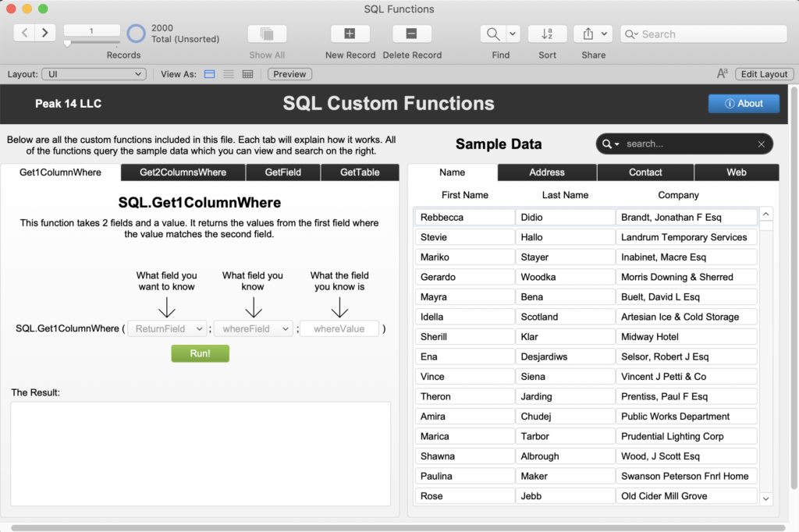Go to the previous record arrow
Viewport: 799px width, 532px height.
click(x=25, y=32)
